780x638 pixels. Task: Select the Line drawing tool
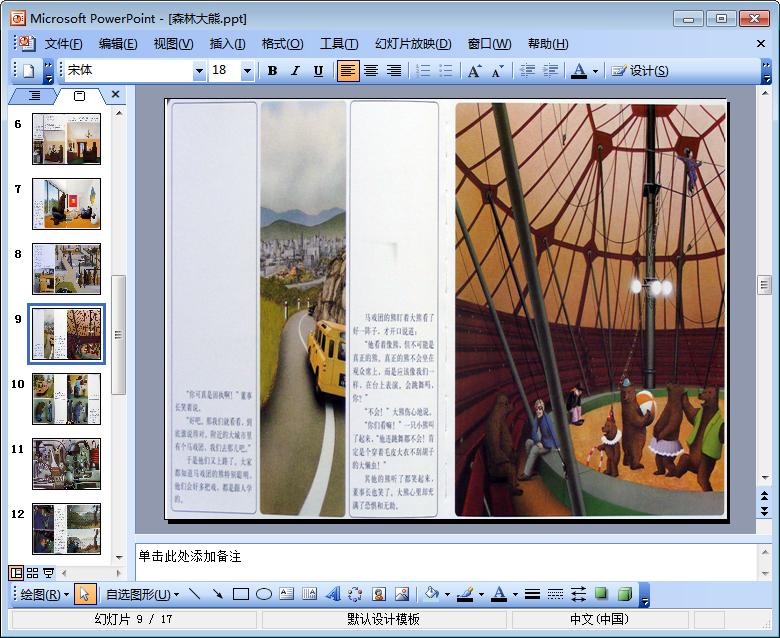tap(195, 594)
